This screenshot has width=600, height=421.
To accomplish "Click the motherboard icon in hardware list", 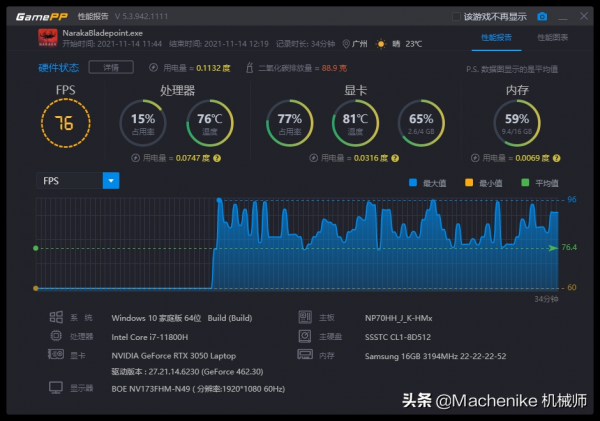I will coord(304,316).
